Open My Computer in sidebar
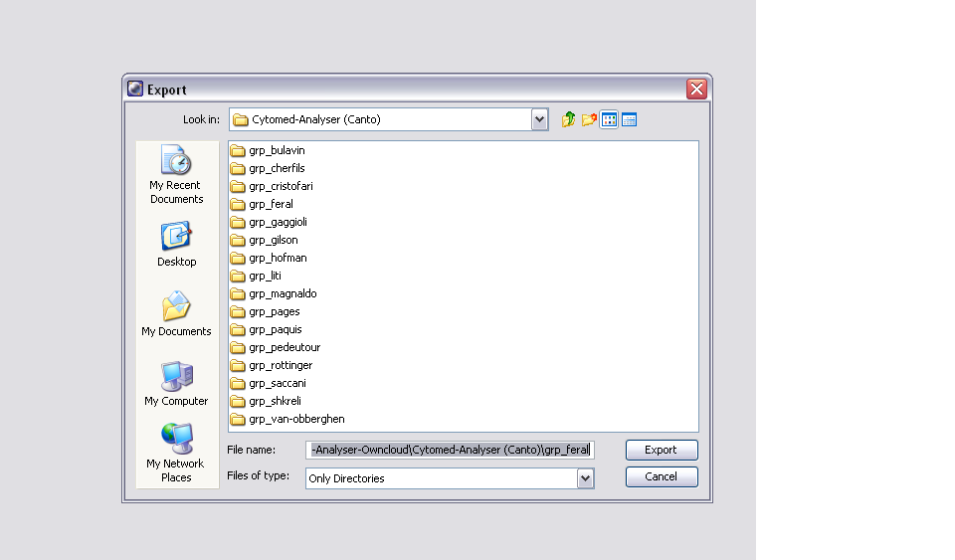This screenshot has width=955, height=560. (x=176, y=383)
